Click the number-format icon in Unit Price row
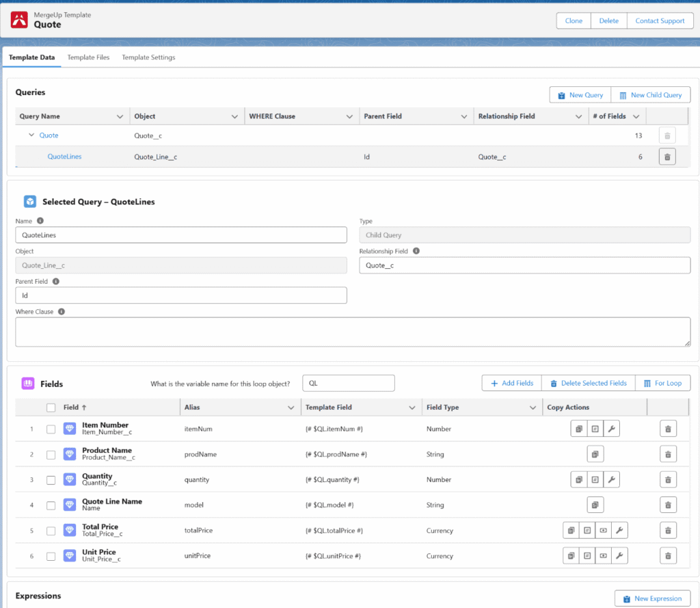The height and width of the screenshot is (608, 700). 587,556
